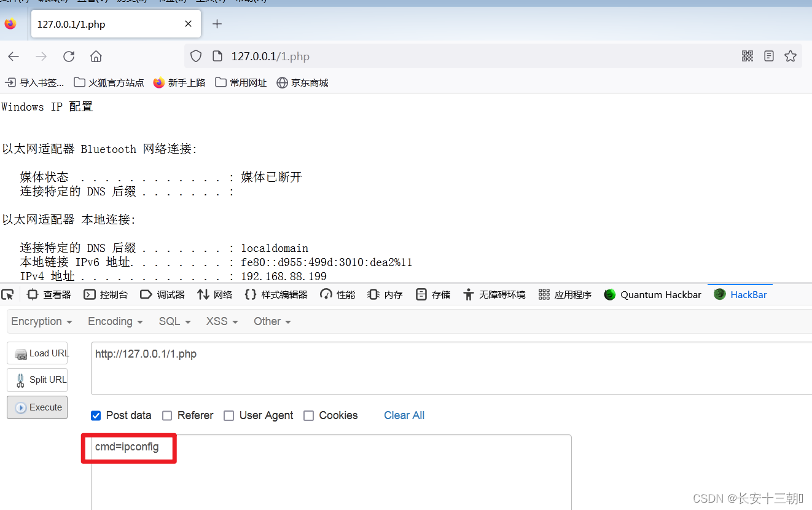Switch to the 查看器 inspector tab
Screen dimensions: 812x510
[49, 295]
